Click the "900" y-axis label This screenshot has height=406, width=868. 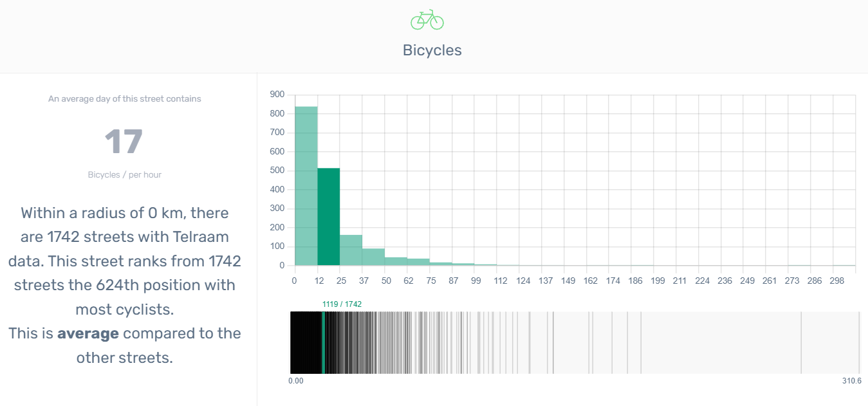pos(277,95)
